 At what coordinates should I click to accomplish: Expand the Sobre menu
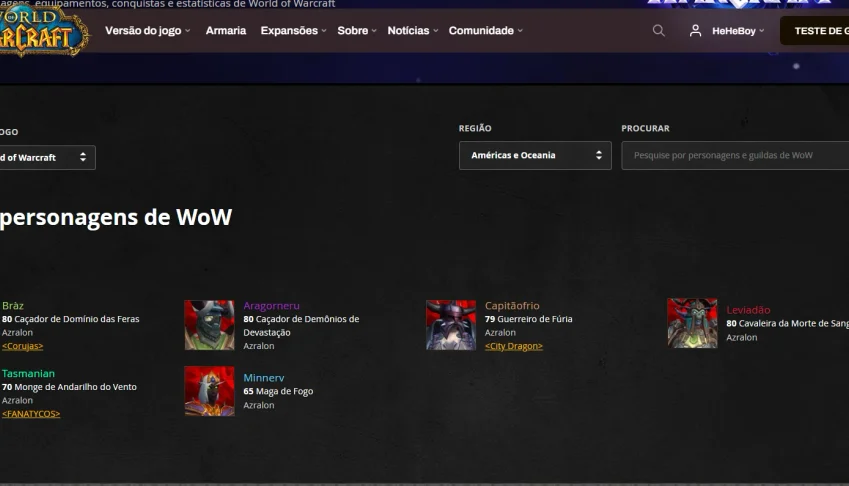357,31
